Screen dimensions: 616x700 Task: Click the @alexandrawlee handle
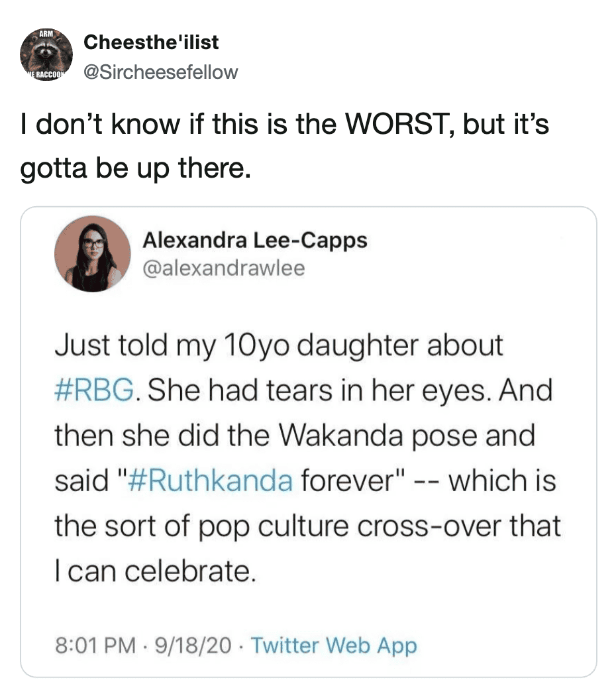tap(224, 268)
